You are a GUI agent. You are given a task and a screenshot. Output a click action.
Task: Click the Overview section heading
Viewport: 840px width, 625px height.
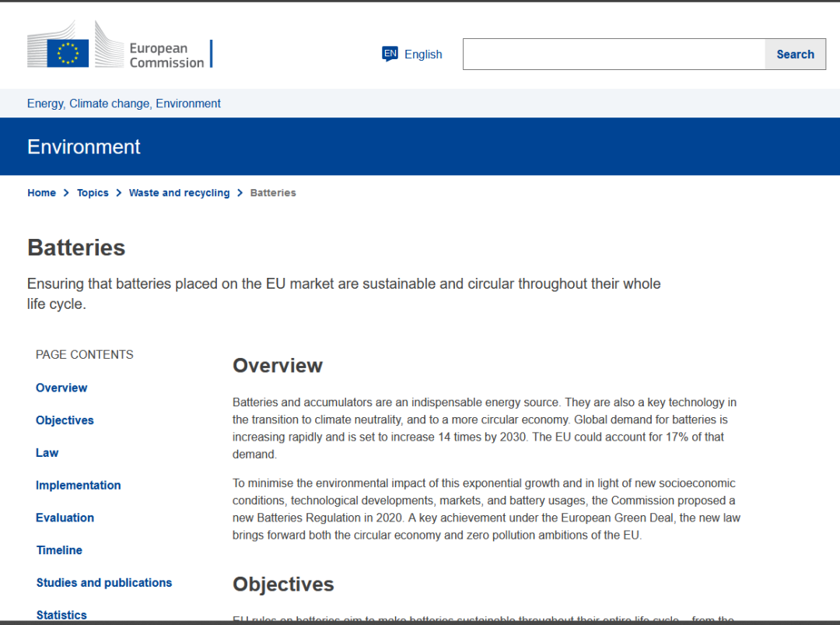(278, 366)
